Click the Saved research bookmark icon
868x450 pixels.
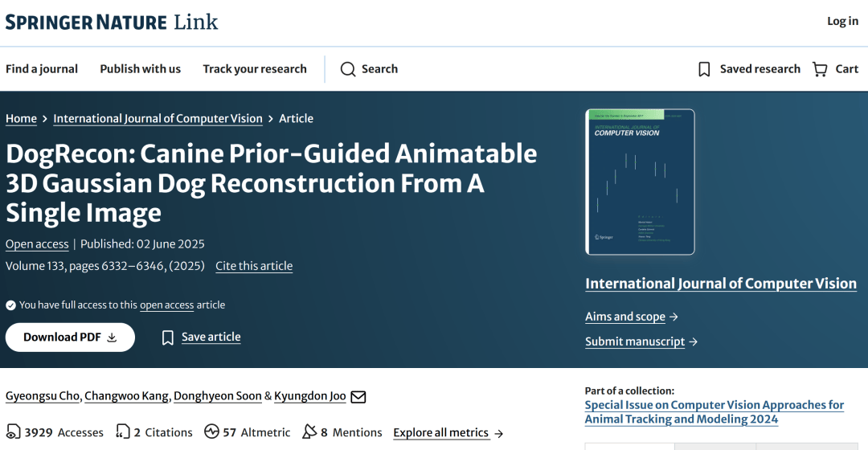704,69
